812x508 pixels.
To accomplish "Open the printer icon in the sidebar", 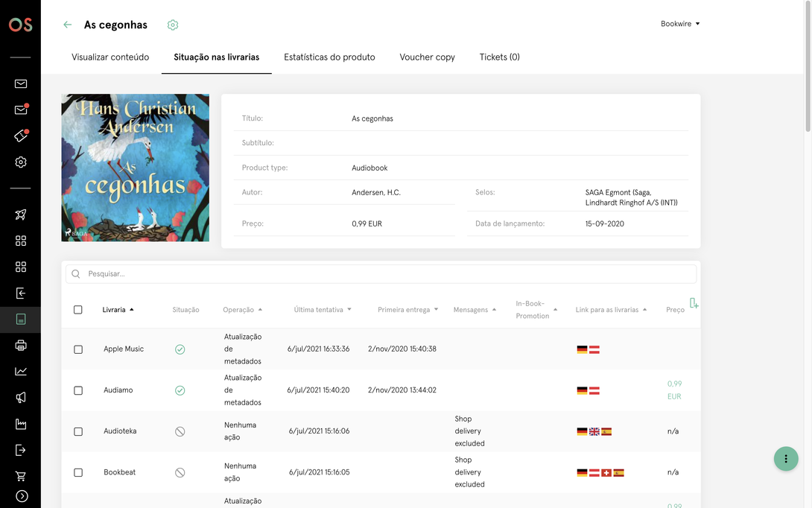I will (x=21, y=346).
